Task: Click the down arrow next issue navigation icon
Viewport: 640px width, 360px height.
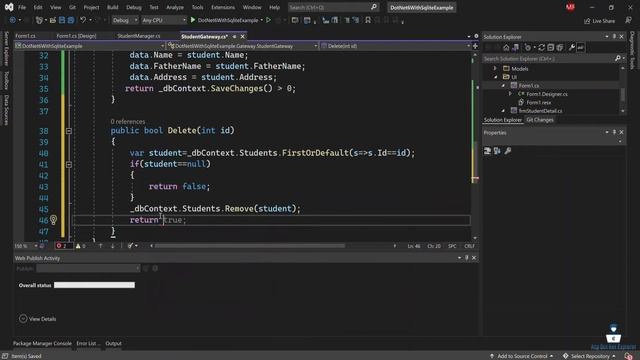Action: coord(113,246)
